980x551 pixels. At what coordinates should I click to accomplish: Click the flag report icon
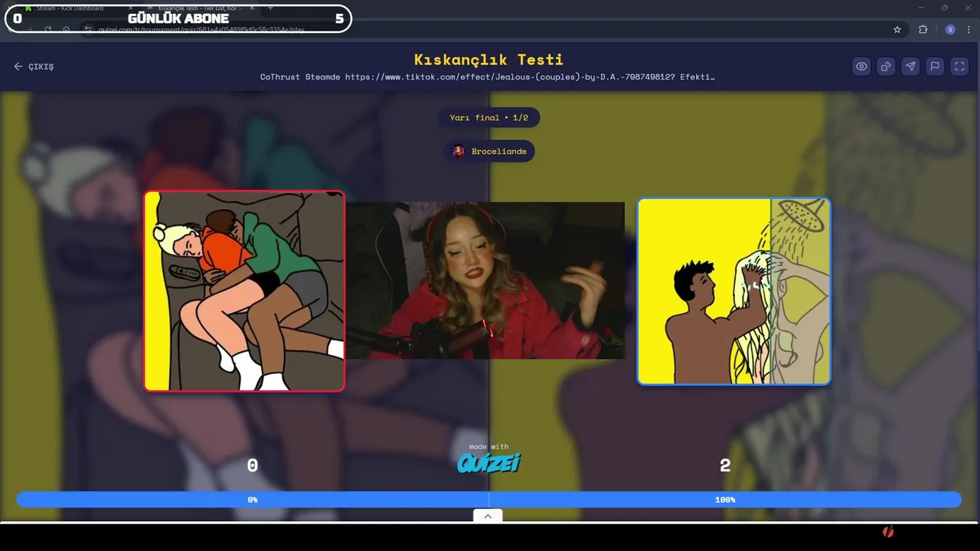[x=935, y=67]
